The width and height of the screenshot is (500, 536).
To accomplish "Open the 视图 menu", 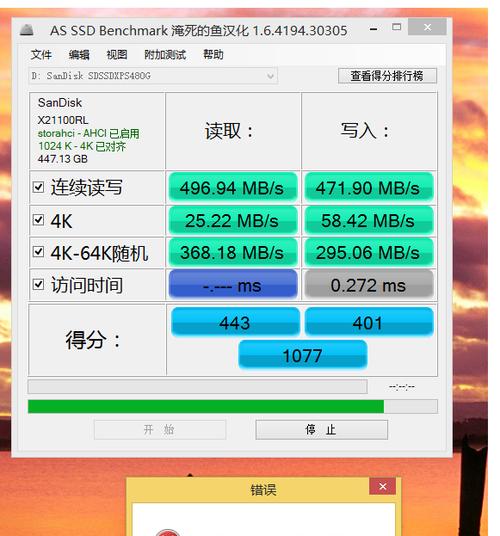I will [x=117, y=55].
